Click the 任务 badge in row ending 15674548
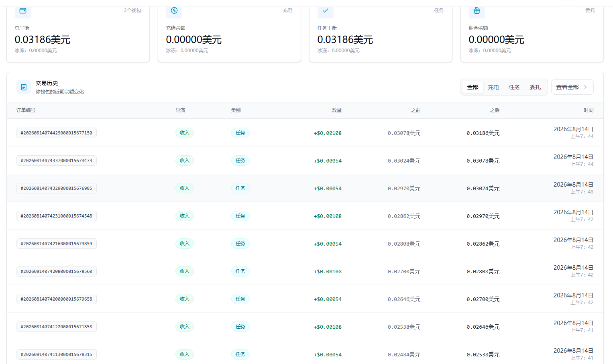Image resolution: width=613 pixels, height=364 pixels. click(240, 216)
